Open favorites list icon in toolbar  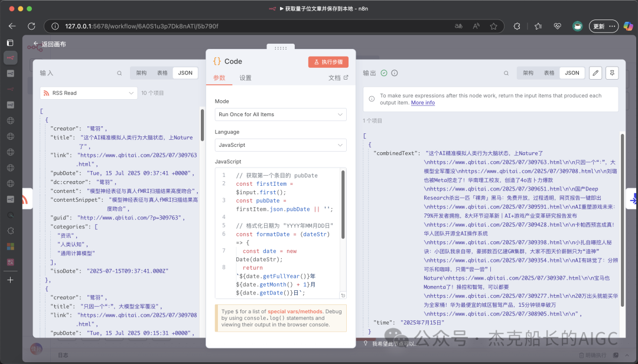point(538,26)
